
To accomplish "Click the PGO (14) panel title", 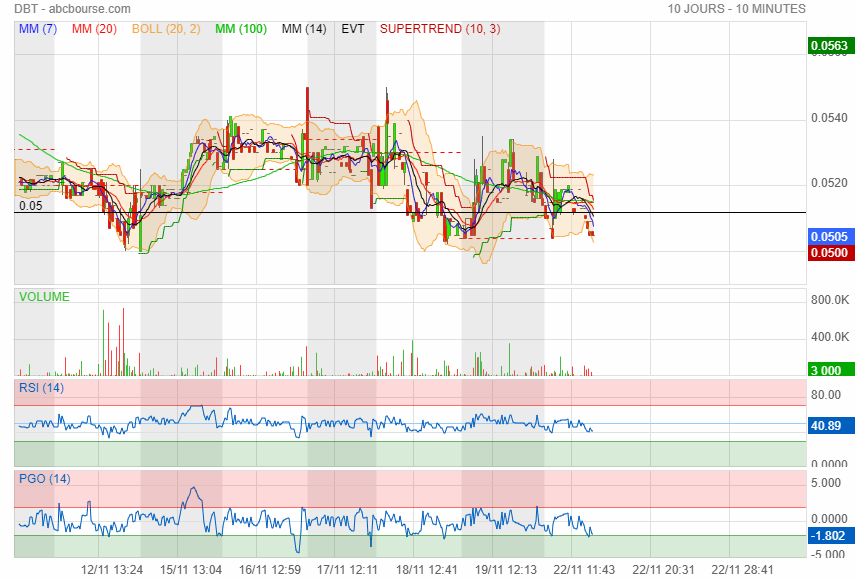I will 45,479.
